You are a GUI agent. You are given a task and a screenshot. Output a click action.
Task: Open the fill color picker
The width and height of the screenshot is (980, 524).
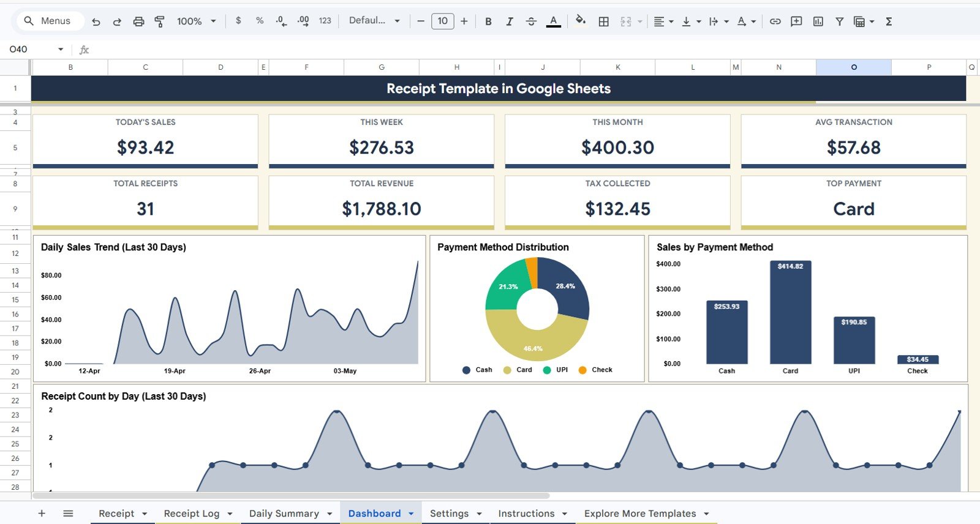pos(581,21)
